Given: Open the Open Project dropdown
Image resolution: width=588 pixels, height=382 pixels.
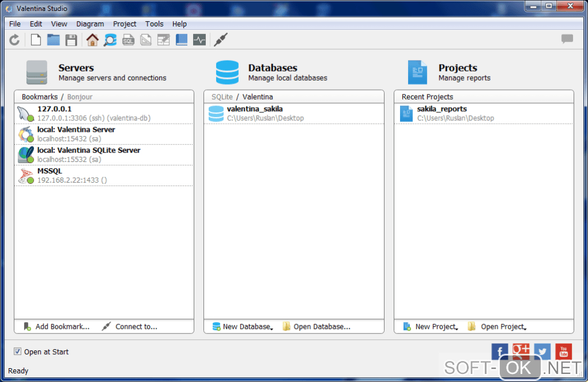Looking at the screenshot, I should 497,327.
